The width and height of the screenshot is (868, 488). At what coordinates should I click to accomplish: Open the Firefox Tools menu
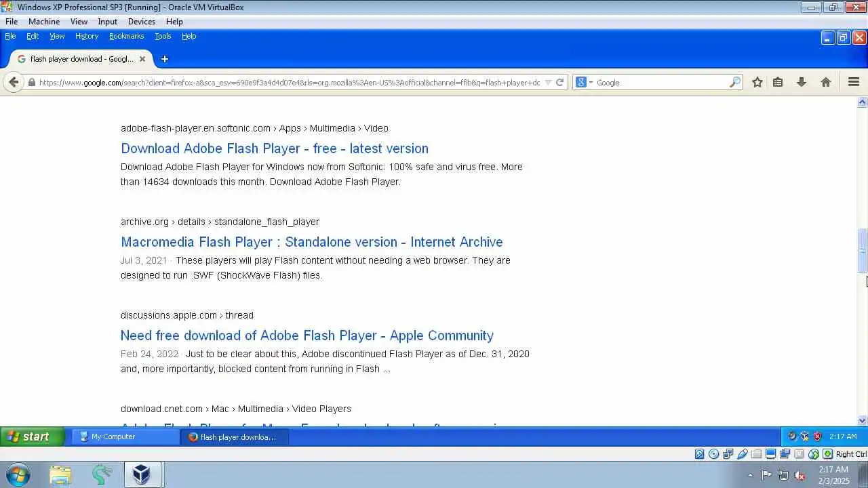coord(163,36)
